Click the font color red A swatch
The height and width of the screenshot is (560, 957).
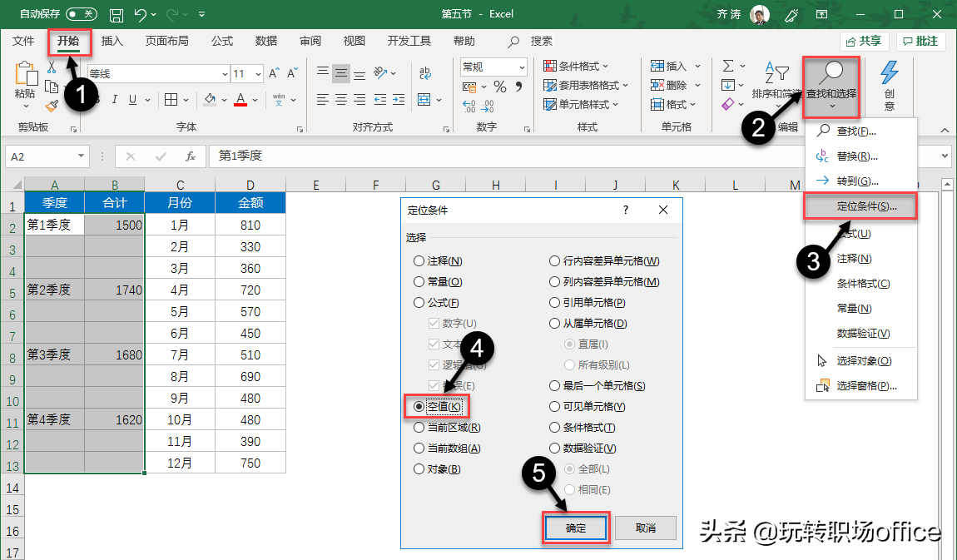(x=240, y=100)
